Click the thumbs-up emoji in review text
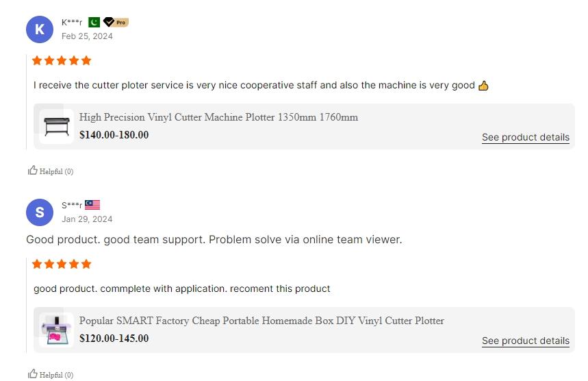 (x=483, y=86)
